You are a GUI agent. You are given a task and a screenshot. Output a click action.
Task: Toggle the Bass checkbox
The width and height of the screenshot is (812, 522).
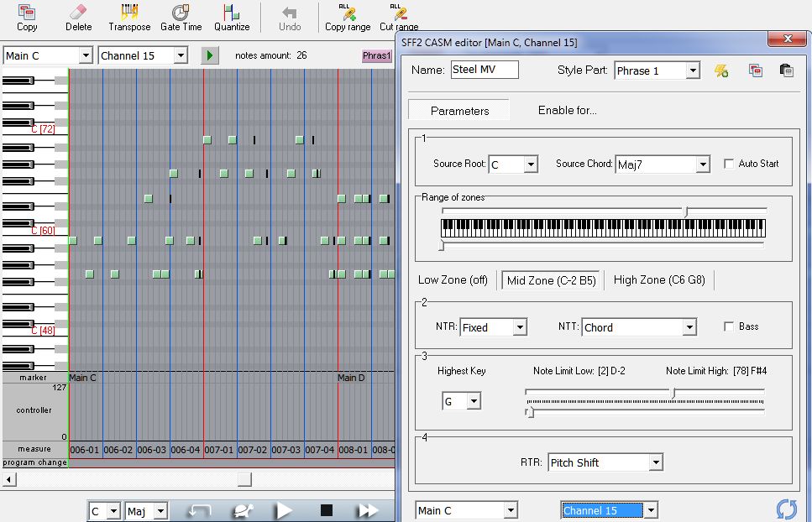coord(729,326)
